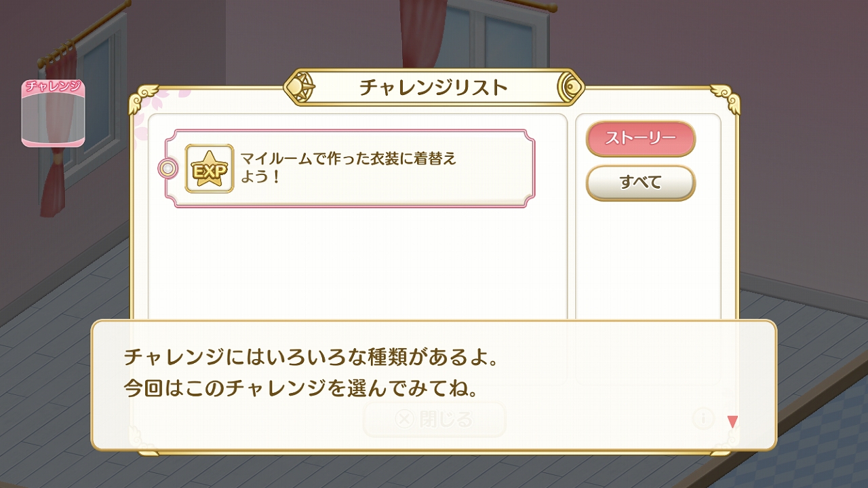
Task: Advance dialog with the red down arrow
Action: (x=732, y=421)
